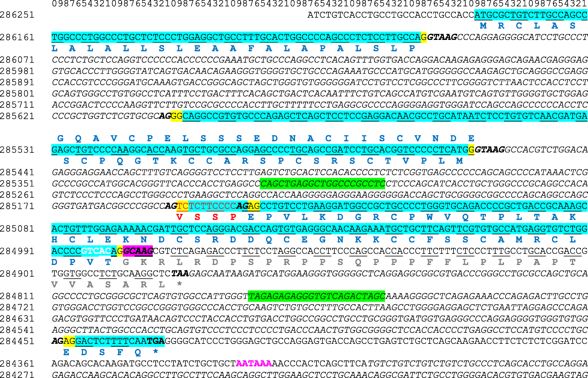Click the position label 286161

[x=17, y=37]
